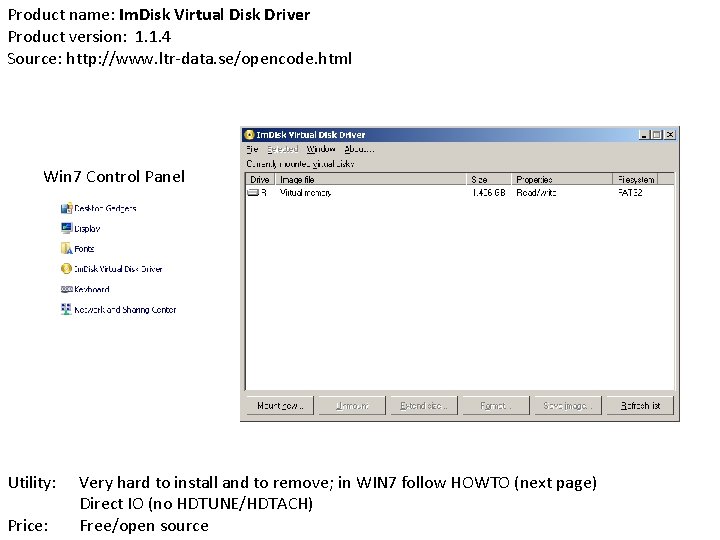Sort by the Size column header
Screen dimensions: 720x540
(x=489, y=179)
